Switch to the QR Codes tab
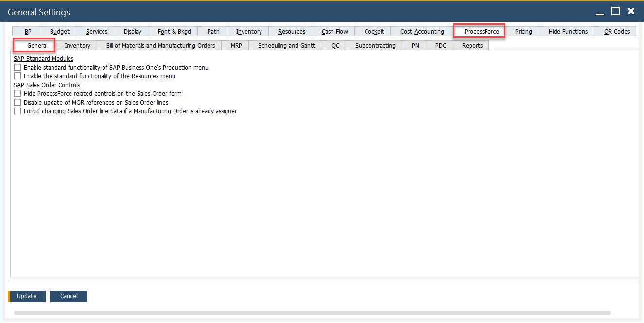Screen dimensions: 644x323 pyautogui.click(x=617, y=32)
